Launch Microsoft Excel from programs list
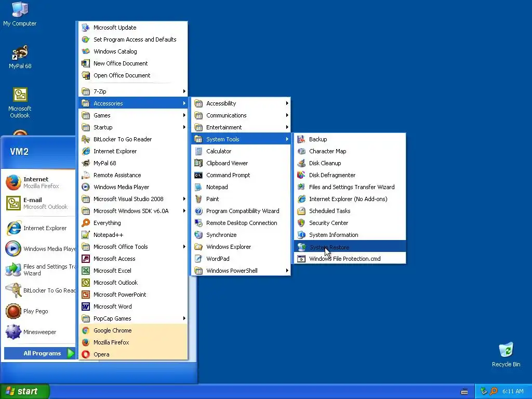 pyautogui.click(x=133, y=270)
